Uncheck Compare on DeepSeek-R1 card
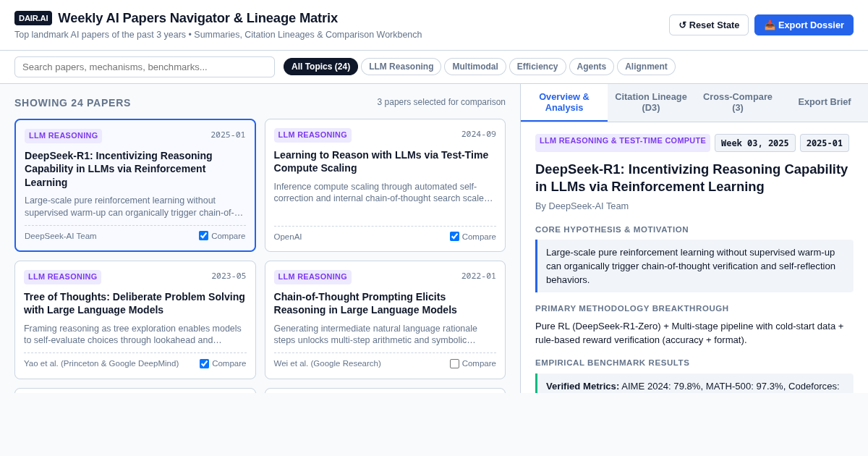Screen dimensions: 868x456 pos(203,236)
